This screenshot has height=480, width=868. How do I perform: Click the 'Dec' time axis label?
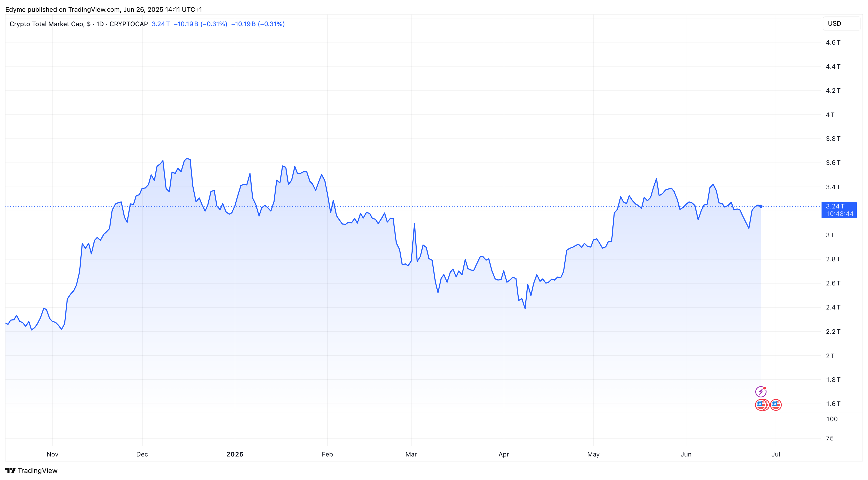pyautogui.click(x=142, y=454)
